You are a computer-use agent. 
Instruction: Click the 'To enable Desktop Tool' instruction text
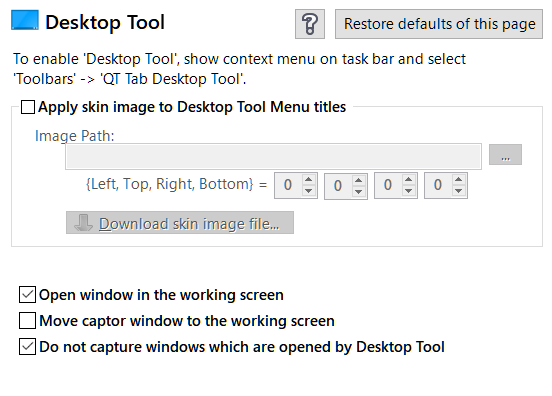click(239, 69)
